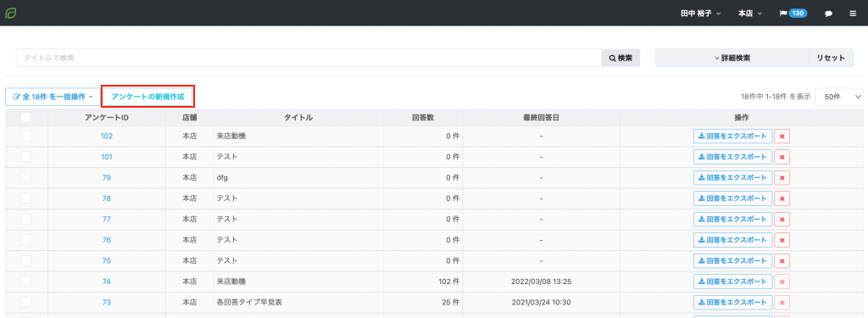Open 全18件を一括操作 bulk action dropdown

click(53, 97)
